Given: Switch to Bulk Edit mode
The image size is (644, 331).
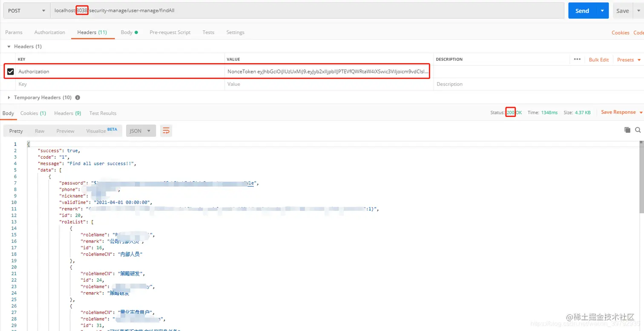Looking at the screenshot, I should point(598,60).
